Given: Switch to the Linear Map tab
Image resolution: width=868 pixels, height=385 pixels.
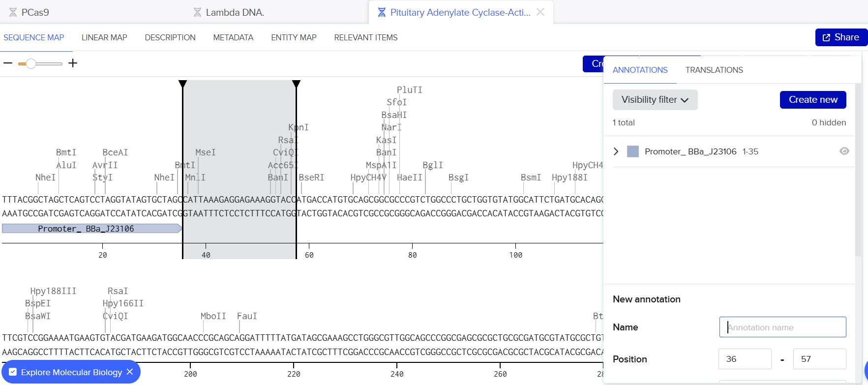Looking at the screenshot, I should (104, 38).
